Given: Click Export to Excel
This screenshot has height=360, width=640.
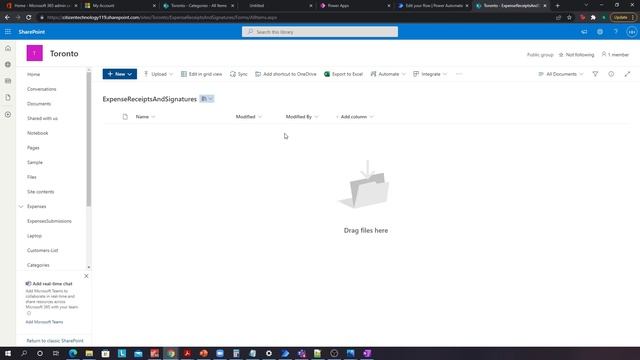Looking at the screenshot, I should (343, 74).
